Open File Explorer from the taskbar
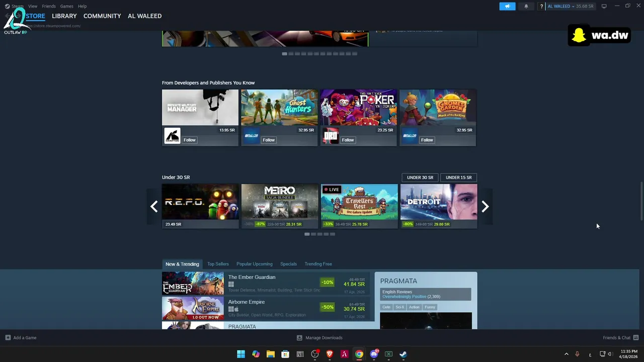The image size is (644, 362). 271,354
